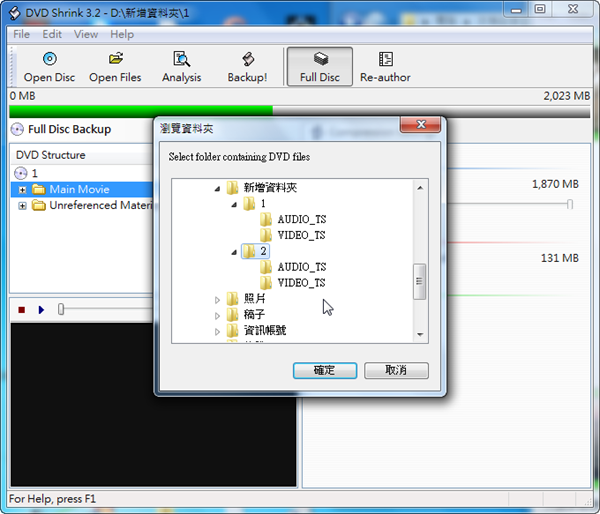Viewport: 600px width, 514px height.
Task: Click the 2,023 MB size label
Action: pos(567,96)
